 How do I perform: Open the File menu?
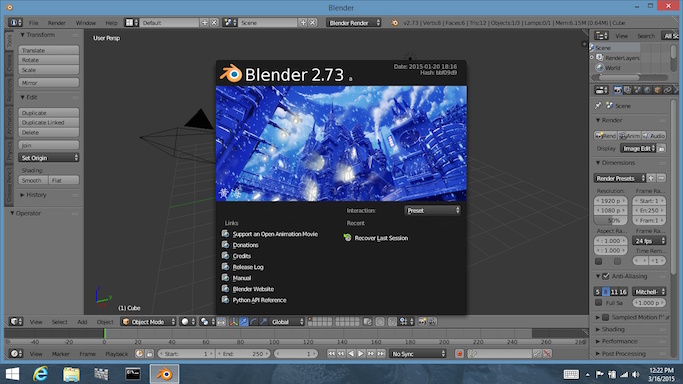point(34,23)
